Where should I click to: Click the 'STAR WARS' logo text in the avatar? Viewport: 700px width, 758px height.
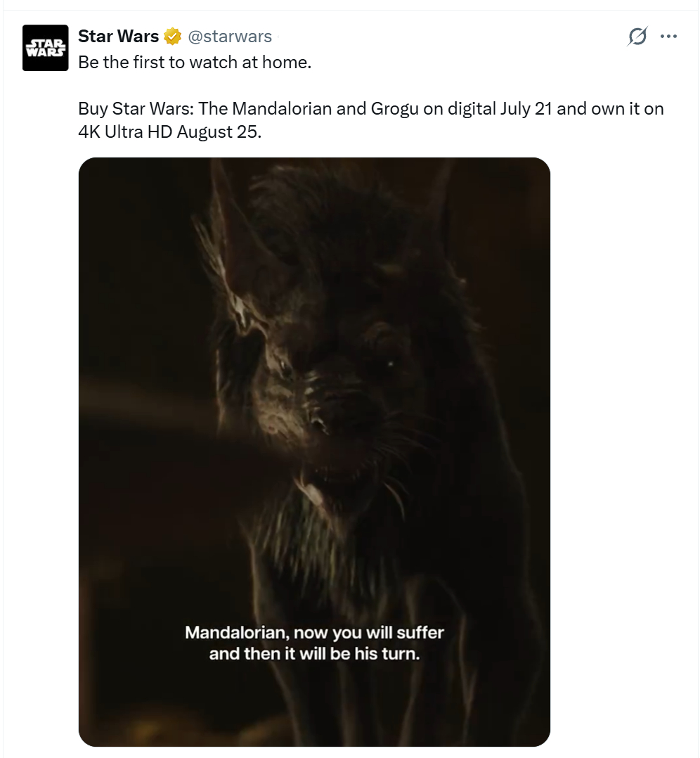click(x=46, y=48)
